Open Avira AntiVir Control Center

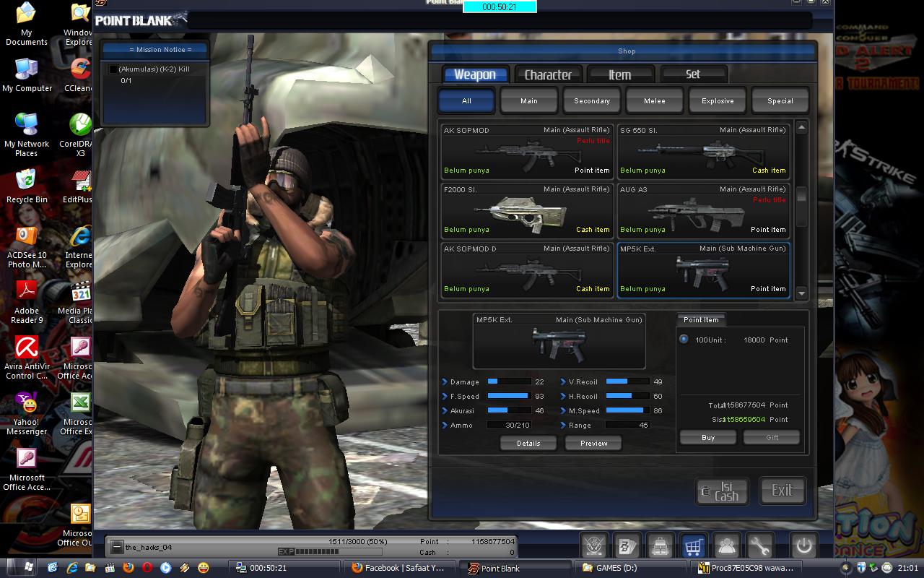tap(27, 358)
